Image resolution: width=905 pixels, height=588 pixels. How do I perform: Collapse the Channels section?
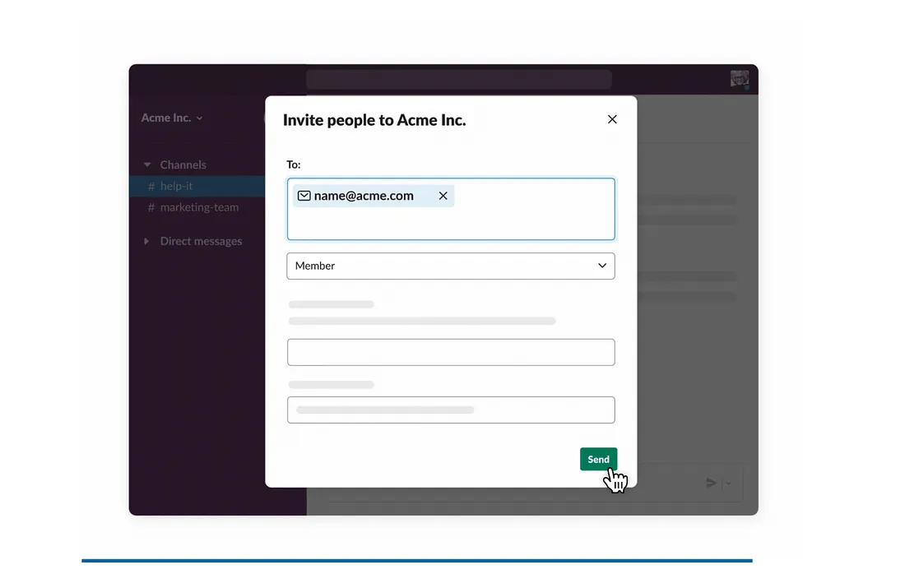click(x=147, y=165)
